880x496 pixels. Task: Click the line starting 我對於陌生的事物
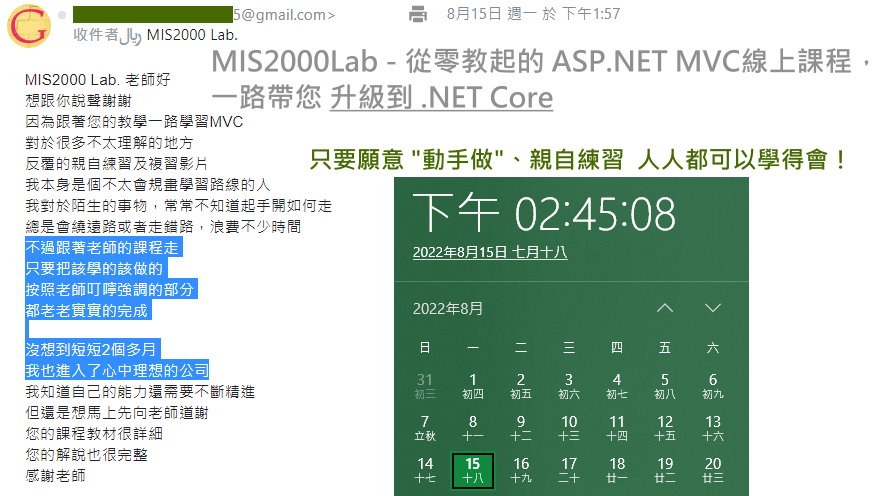[x=178, y=206]
